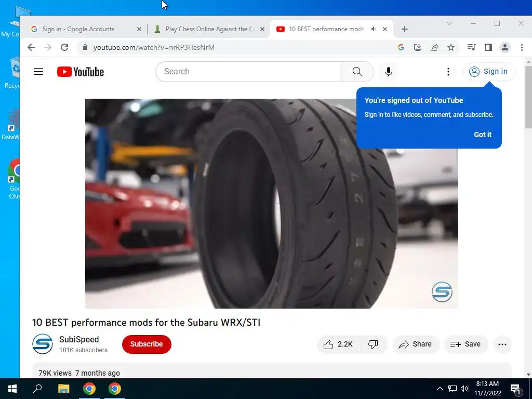The height and width of the screenshot is (399, 532).
Task: Click the SubiSpeed watermark on video
Action: click(x=442, y=292)
